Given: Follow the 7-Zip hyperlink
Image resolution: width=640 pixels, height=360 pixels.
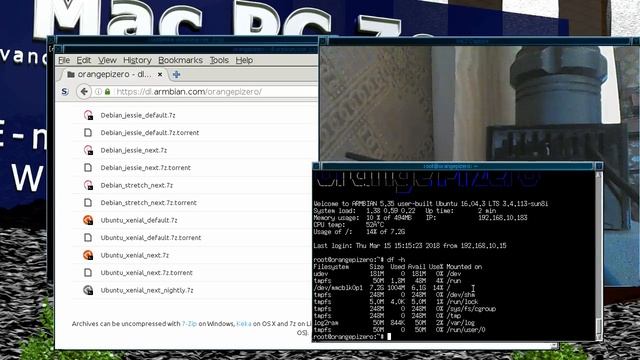Looking at the screenshot, I should pyautogui.click(x=189, y=324).
